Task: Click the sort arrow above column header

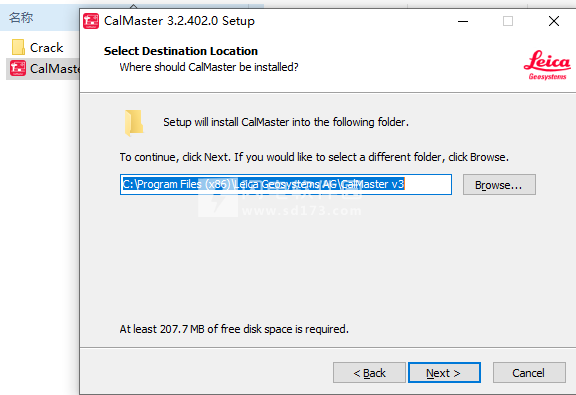Action: 134,6
